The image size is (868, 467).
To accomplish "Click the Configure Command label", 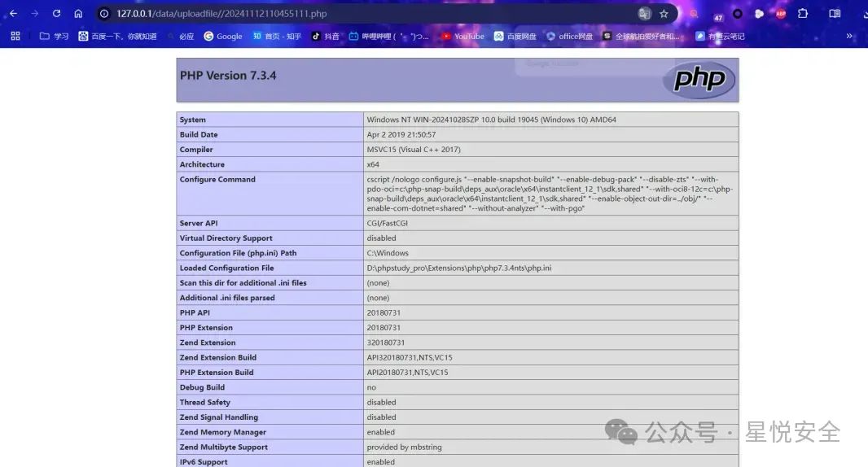I will (x=217, y=179).
